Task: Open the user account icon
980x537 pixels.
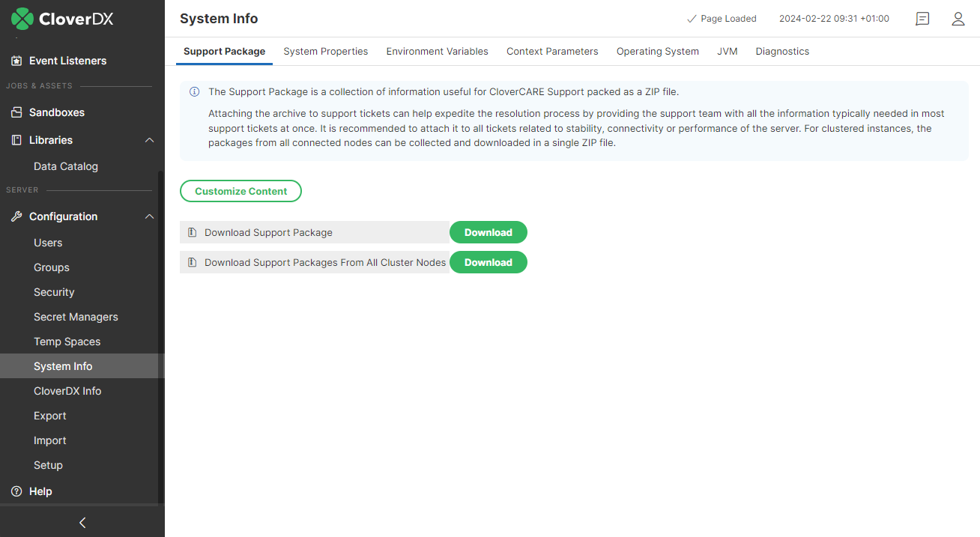Action: coord(958,19)
